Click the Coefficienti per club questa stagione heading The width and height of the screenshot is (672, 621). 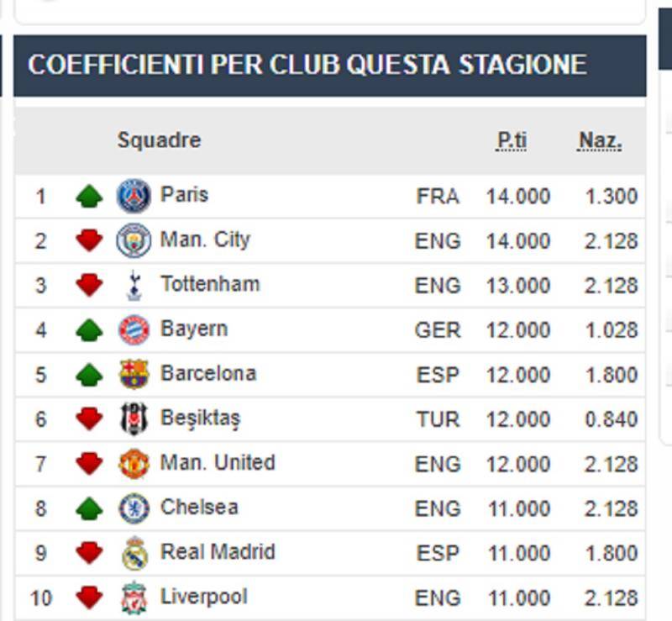pos(307,65)
